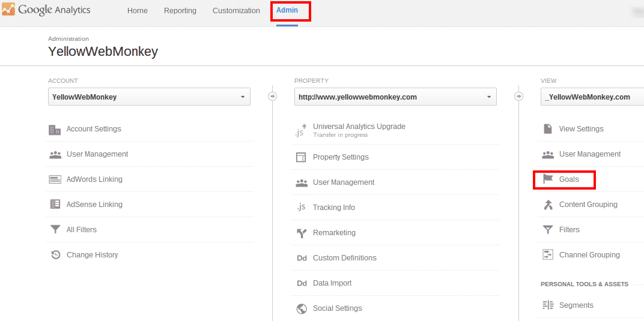Click the Account Settings building icon
The height and width of the screenshot is (321, 644).
point(55,130)
